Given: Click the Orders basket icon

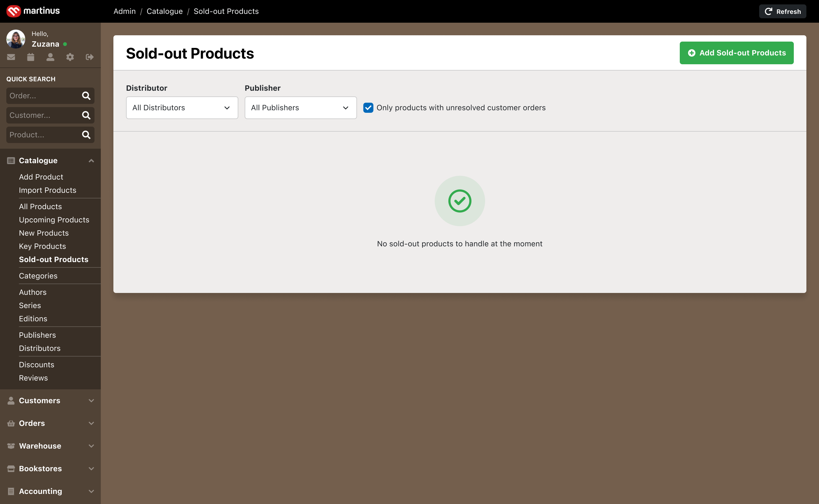Looking at the screenshot, I should 11,423.
